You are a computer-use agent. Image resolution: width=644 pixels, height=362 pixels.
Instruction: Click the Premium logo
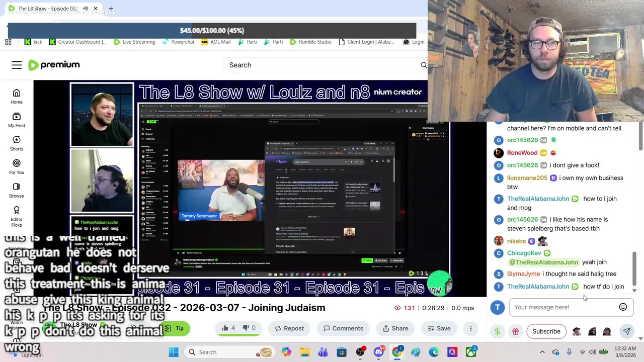point(54,65)
